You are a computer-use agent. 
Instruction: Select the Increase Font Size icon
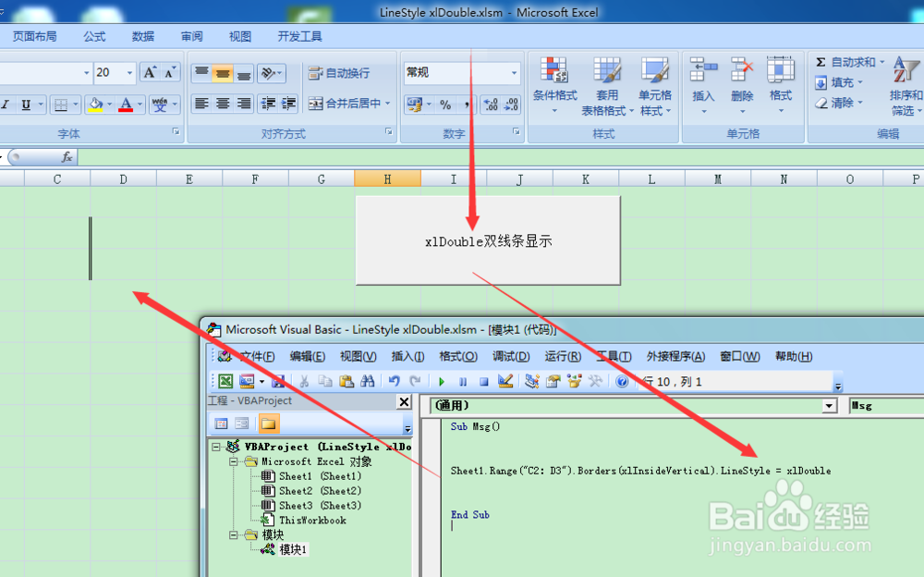pos(149,71)
